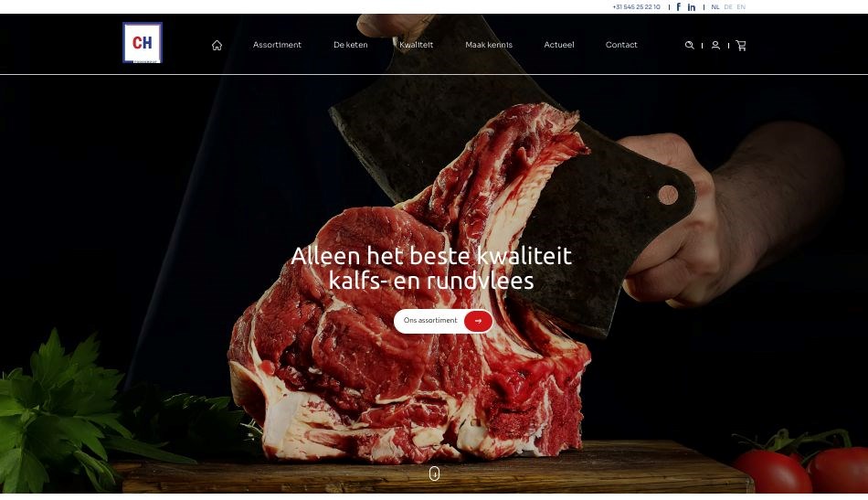Switch language to EN
This screenshot has width=868, height=500.
coord(741,7)
